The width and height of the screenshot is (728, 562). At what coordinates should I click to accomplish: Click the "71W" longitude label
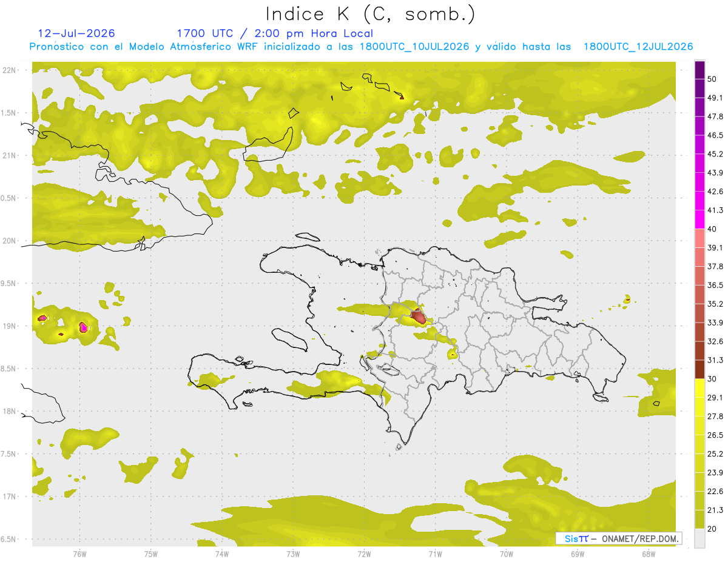435,554
